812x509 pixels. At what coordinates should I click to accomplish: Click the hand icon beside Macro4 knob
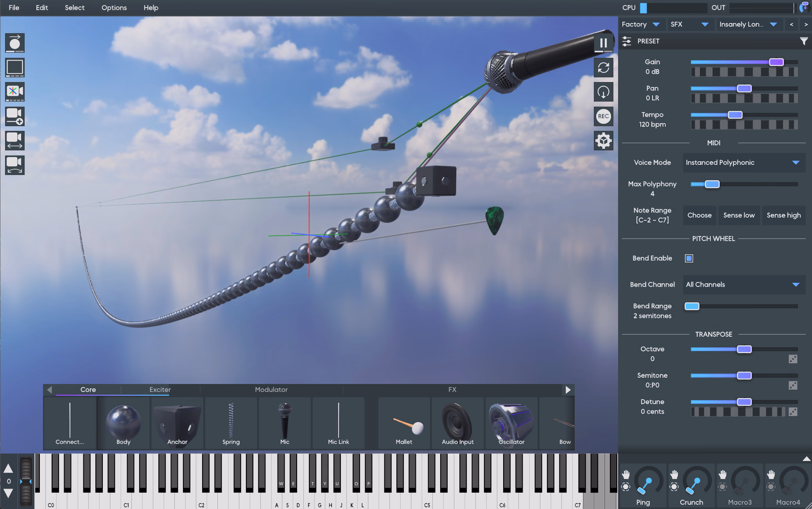tap(771, 475)
